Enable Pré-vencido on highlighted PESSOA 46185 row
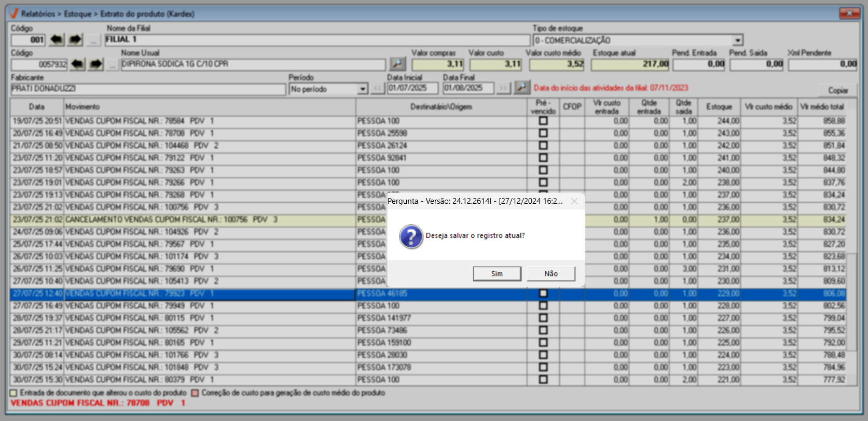This screenshot has height=421, width=868. [x=543, y=293]
